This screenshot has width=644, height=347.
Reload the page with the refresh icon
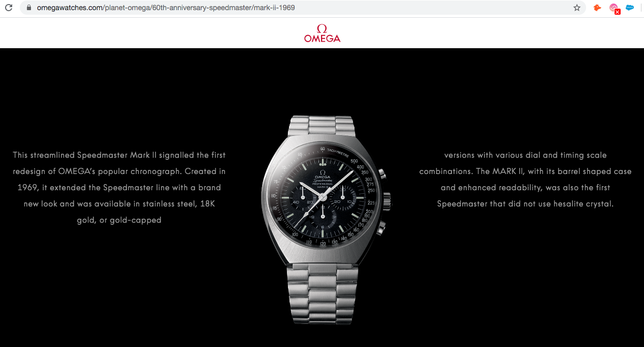point(8,8)
